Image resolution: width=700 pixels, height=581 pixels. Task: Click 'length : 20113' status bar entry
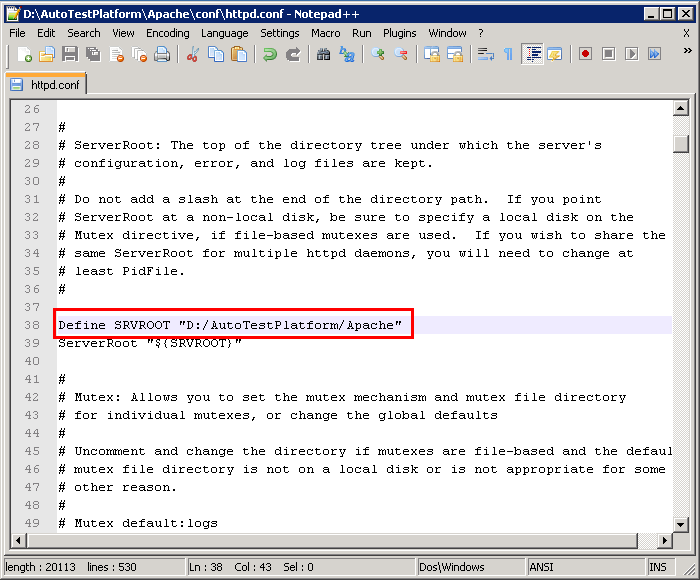(41, 567)
